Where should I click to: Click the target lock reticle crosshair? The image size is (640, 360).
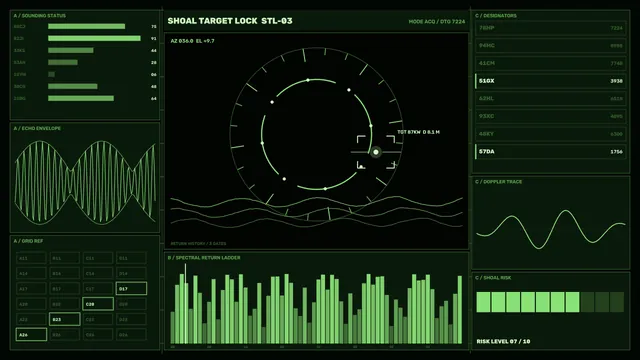[x=376, y=152]
